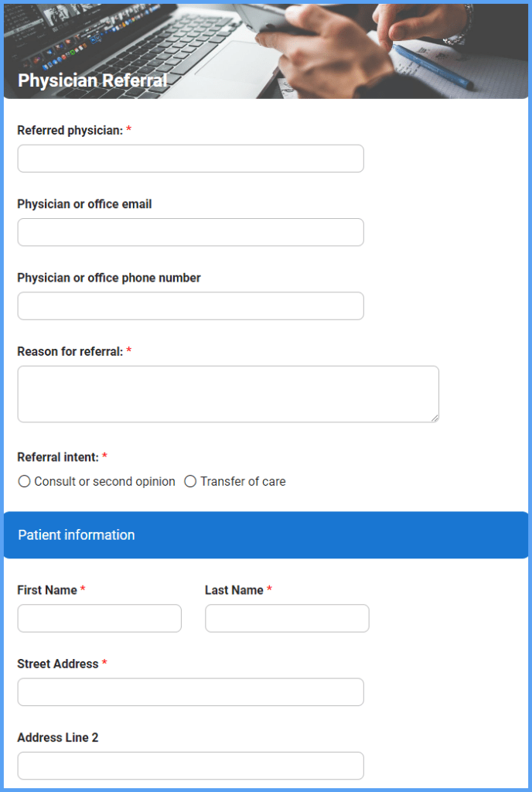Image resolution: width=532 pixels, height=792 pixels.
Task: Click the Patient information section header
Action: click(75, 534)
